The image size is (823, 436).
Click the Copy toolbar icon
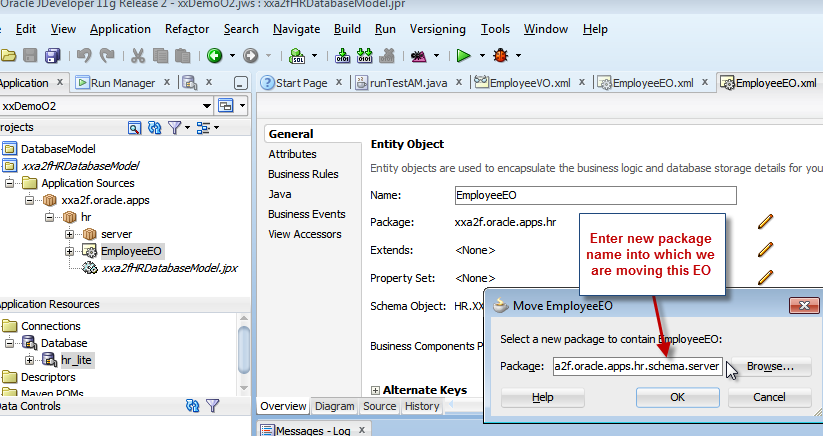160,55
